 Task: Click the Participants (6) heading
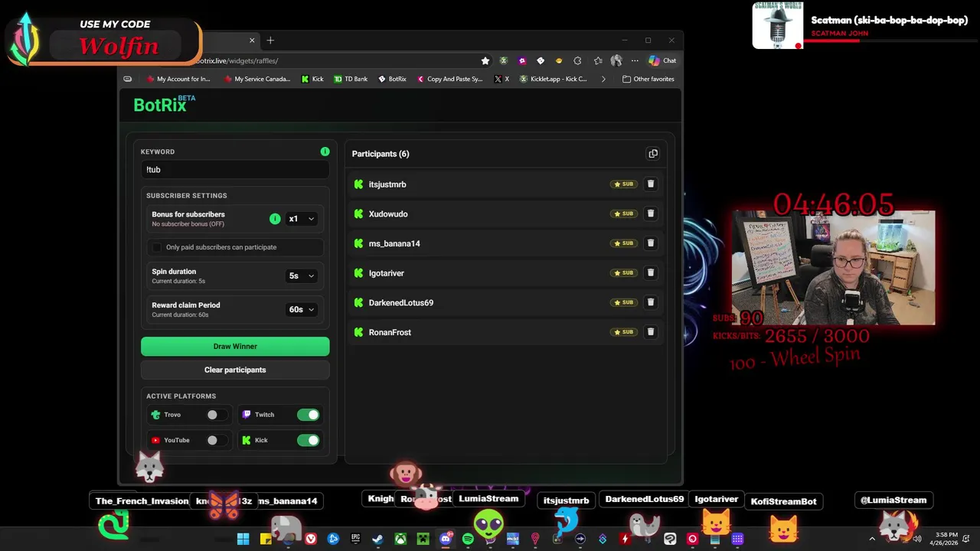coord(381,154)
